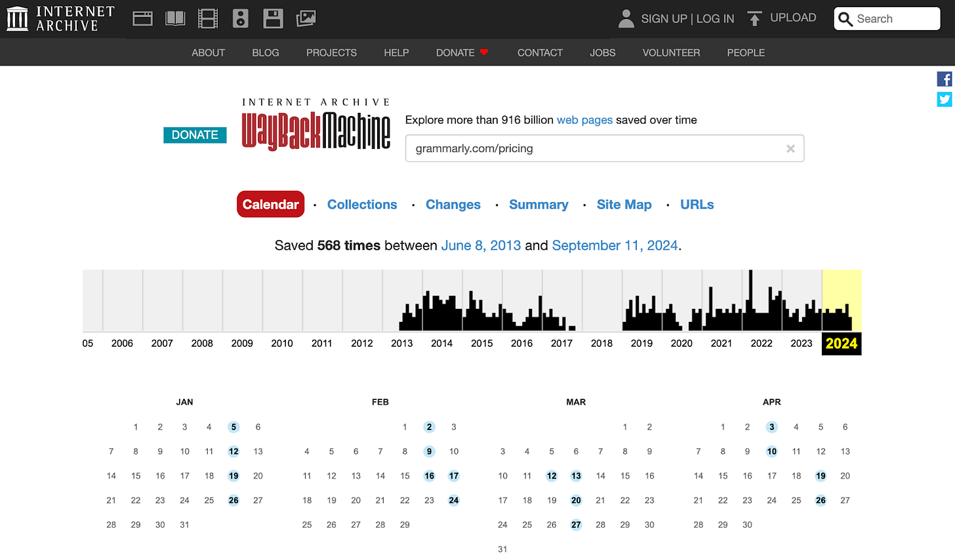Open the January 5 snapshot
Viewport: 955px width, 560px height.
click(x=234, y=427)
